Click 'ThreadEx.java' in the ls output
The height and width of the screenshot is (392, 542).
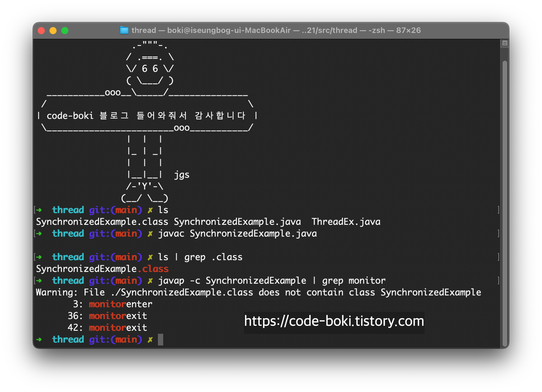tap(346, 222)
